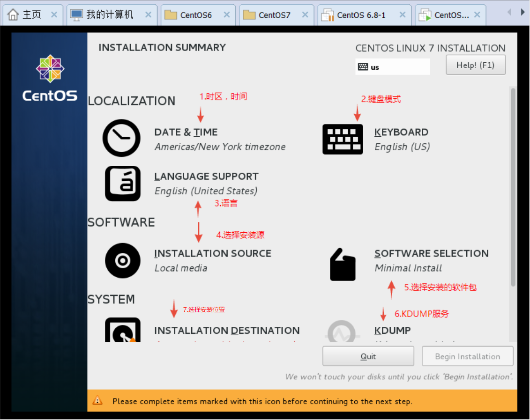Close the 我的计算机 tab

click(148, 15)
